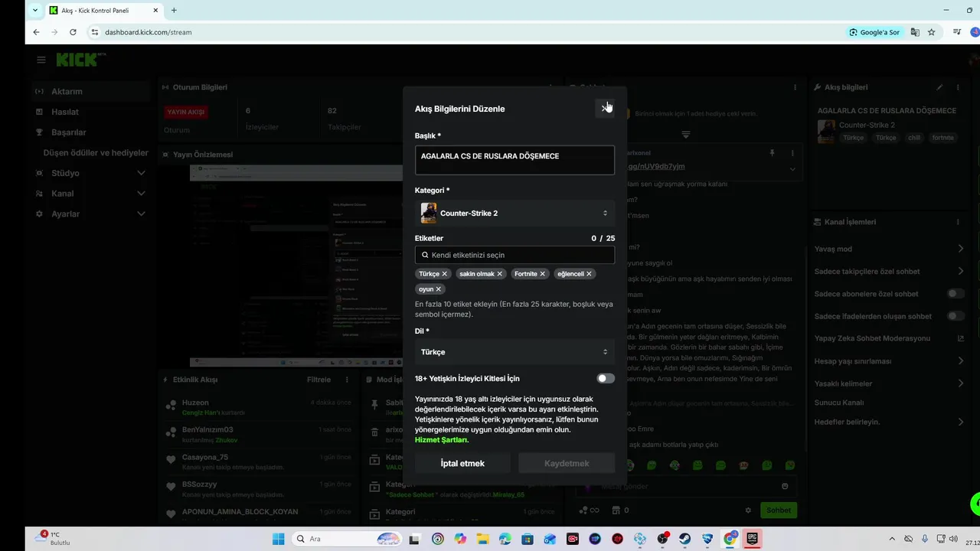
Task: Remove the oyun tag
Action: [x=439, y=289]
